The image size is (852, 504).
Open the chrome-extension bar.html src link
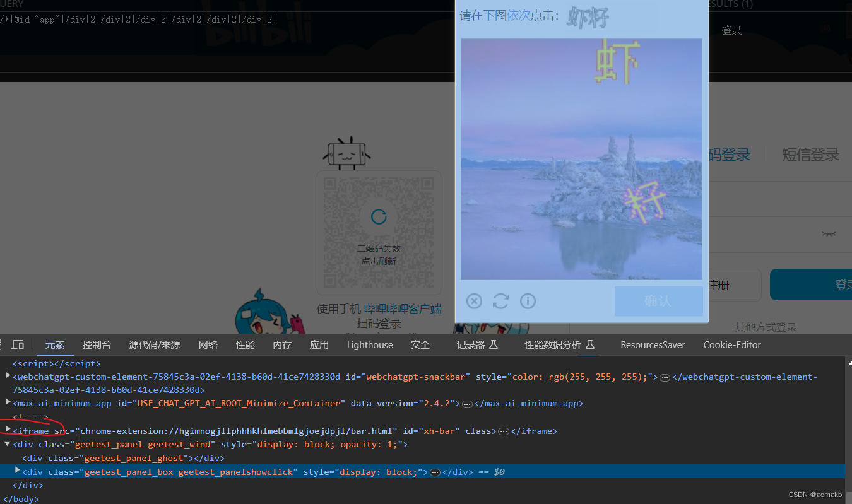click(x=236, y=431)
